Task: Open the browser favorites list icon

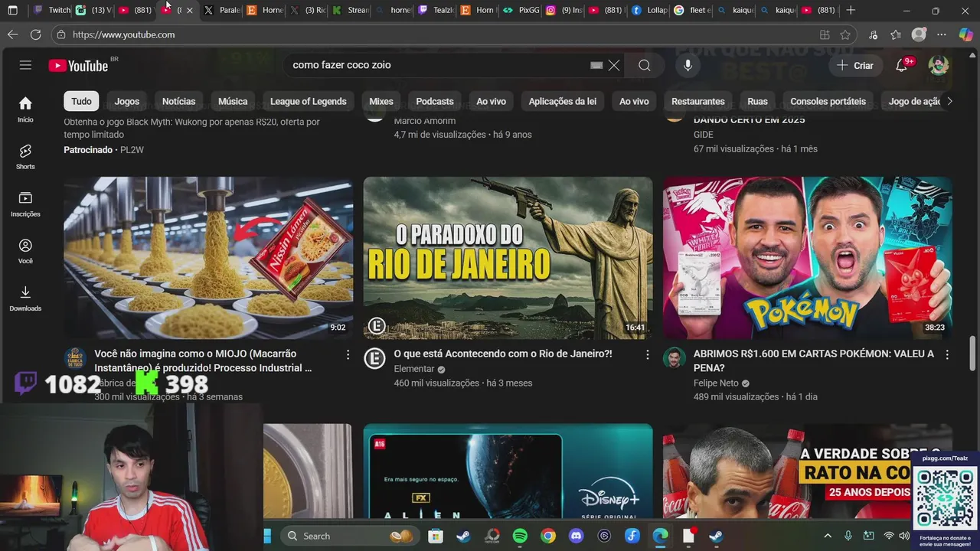Action: pyautogui.click(x=896, y=34)
